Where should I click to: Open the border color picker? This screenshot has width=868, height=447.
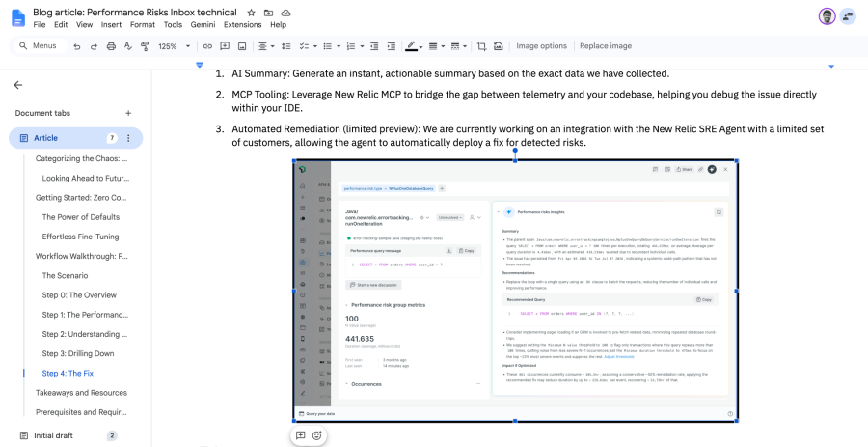click(413, 46)
